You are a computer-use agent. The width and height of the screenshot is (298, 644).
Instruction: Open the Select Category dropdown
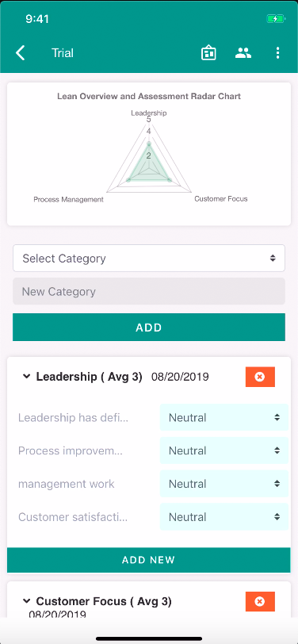pos(148,258)
